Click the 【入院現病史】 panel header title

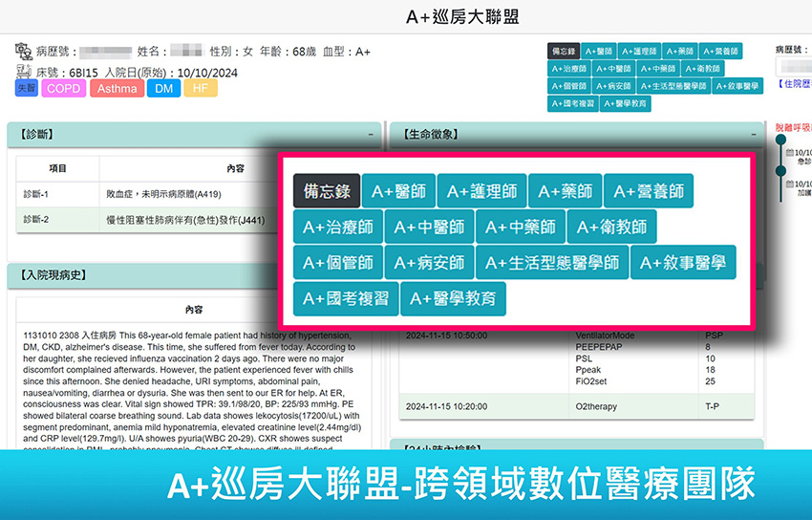point(53,275)
